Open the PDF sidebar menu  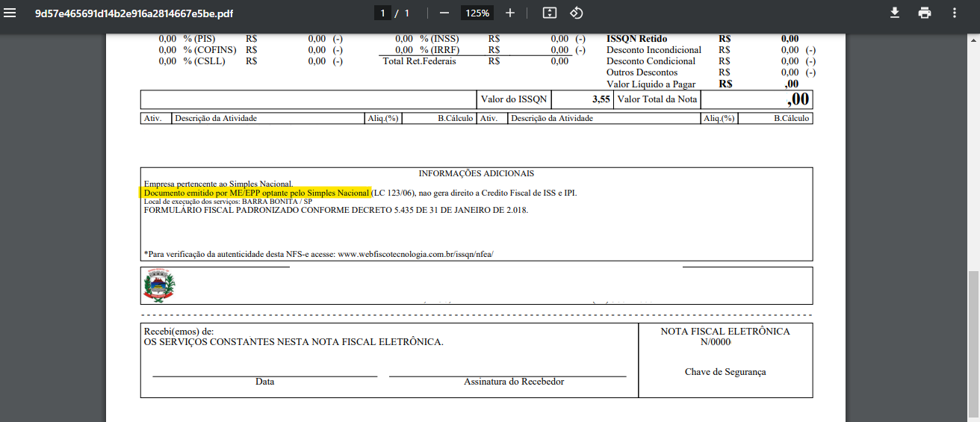coord(10,13)
